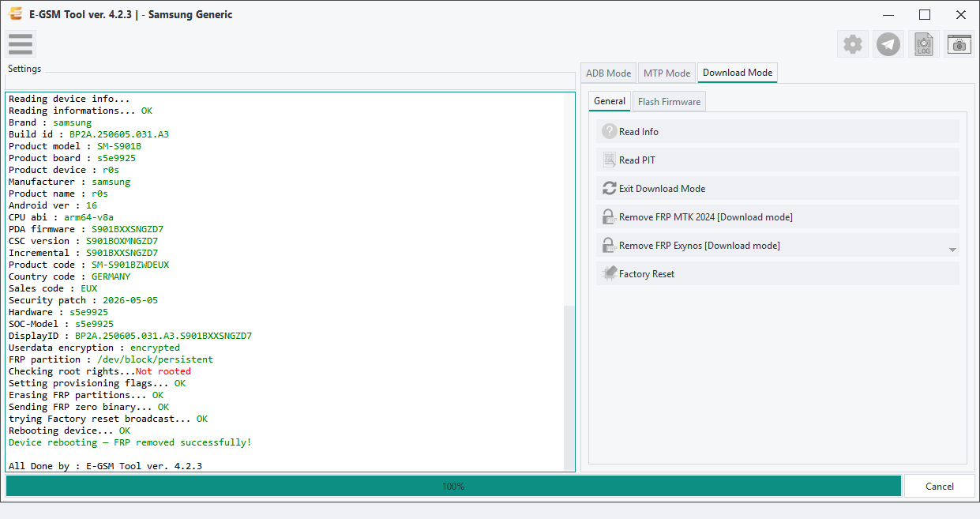Take a screenshot with the camera icon
Screen dimensions: 980x519
click(959, 44)
